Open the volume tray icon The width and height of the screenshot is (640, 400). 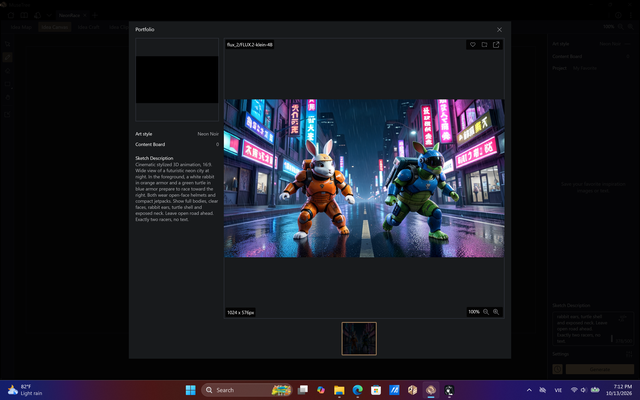[x=584, y=390]
